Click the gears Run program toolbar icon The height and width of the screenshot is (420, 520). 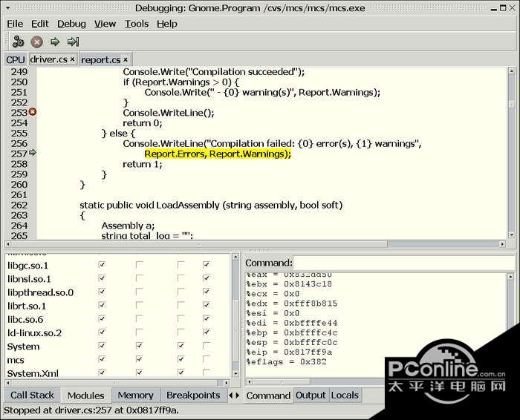19,42
